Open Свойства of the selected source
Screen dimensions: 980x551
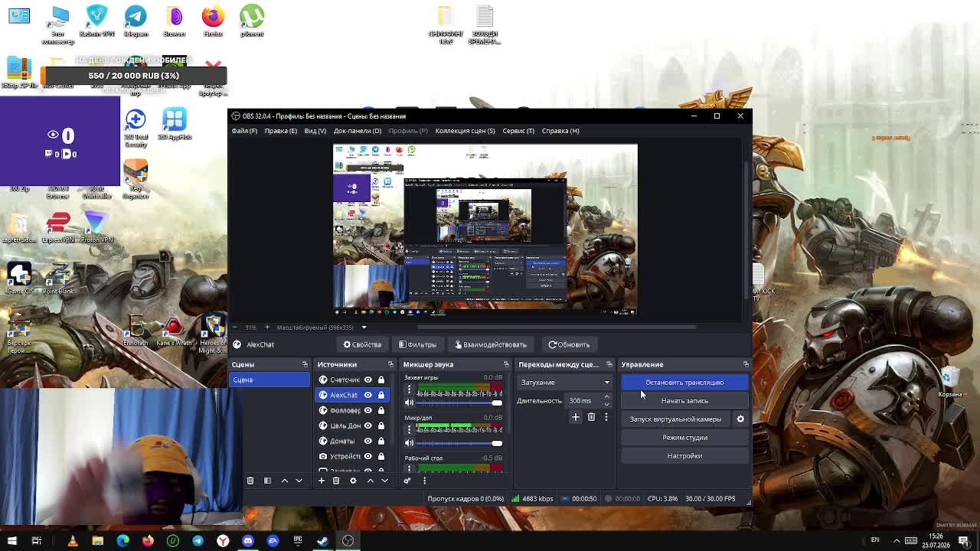(x=363, y=344)
